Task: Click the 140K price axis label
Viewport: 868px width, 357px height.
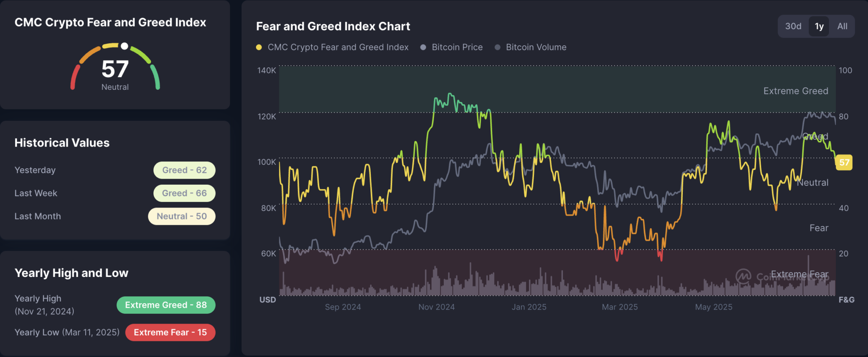Action: (x=267, y=70)
